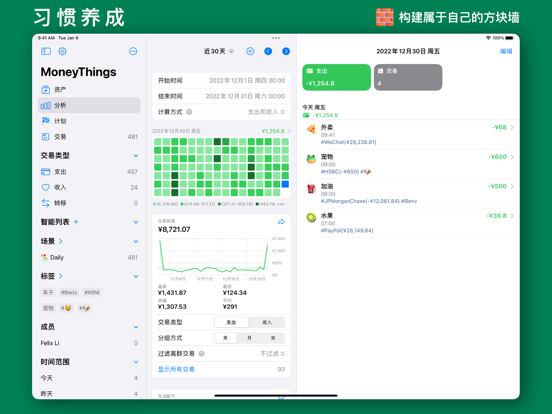The width and height of the screenshot is (552, 414).
Task: Select the 宠物 tag chip
Action: (x=48, y=308)
